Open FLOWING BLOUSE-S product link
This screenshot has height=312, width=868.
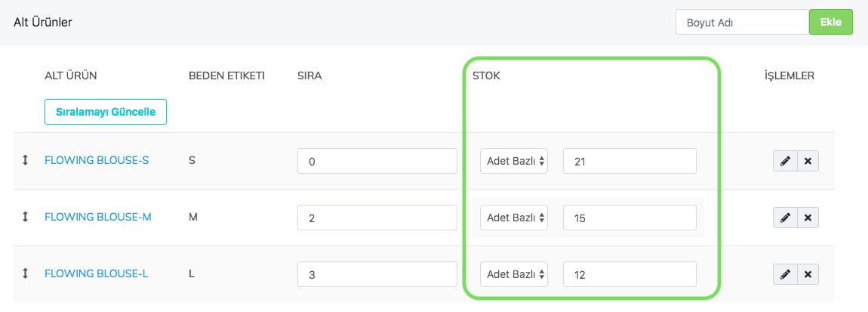tap(97, 160)
